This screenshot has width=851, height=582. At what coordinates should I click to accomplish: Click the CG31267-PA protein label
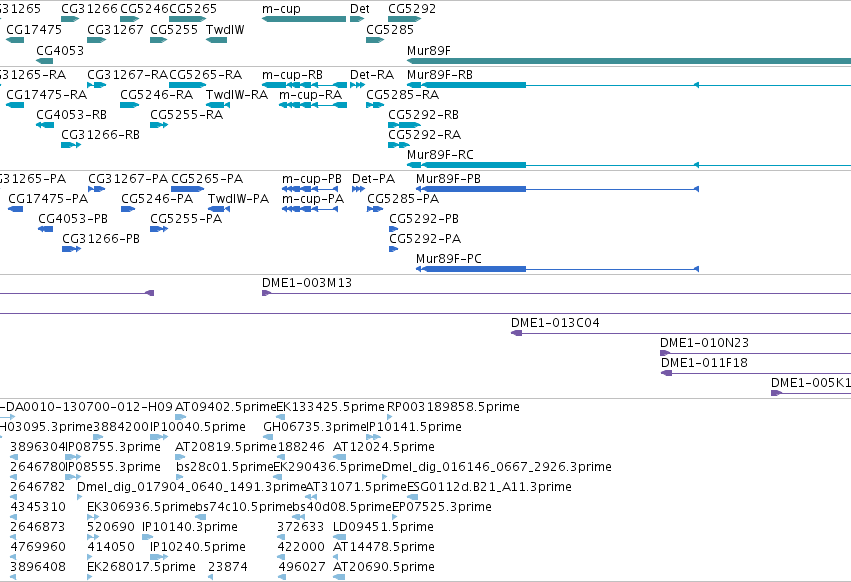[128, 179]
